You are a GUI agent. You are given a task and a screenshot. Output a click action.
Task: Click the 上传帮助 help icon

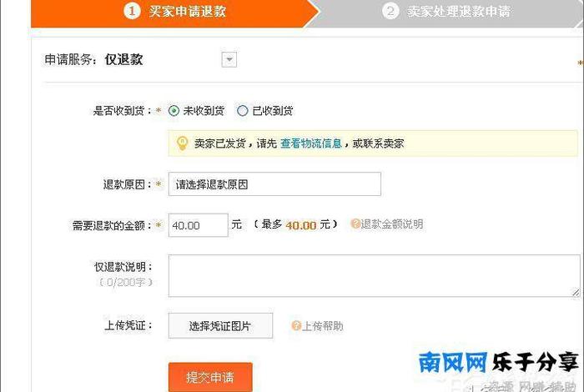[296, 326]
